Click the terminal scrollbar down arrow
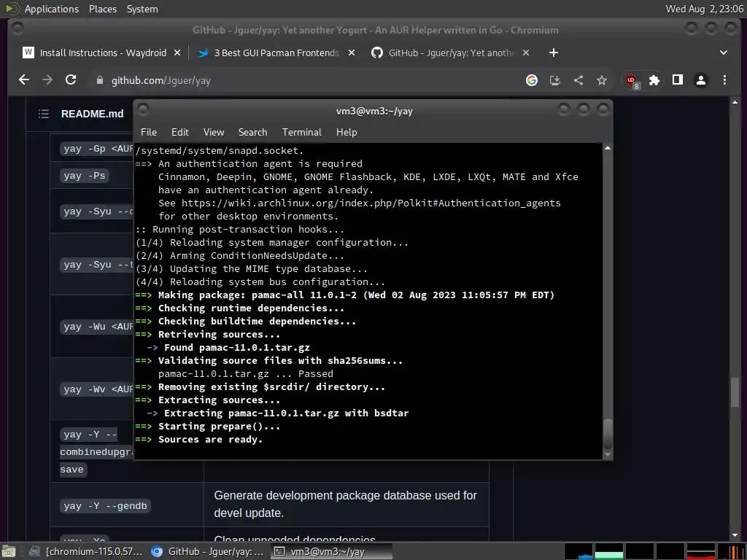This screenshot has height=560, width=747. pos(608,455)
